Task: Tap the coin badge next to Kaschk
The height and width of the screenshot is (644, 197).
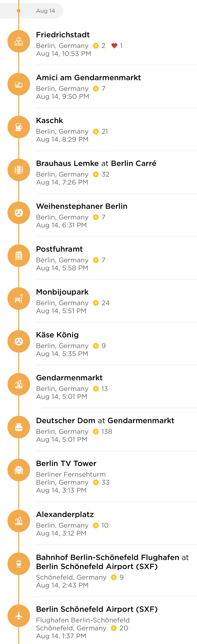Action: click(96, 131)
